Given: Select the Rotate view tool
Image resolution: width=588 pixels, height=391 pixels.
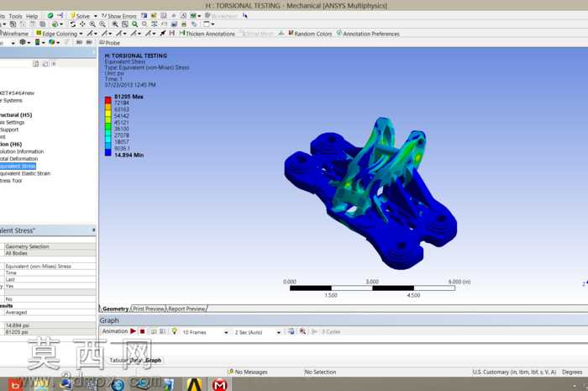Looking at the screenshot, I should (73, 24).
